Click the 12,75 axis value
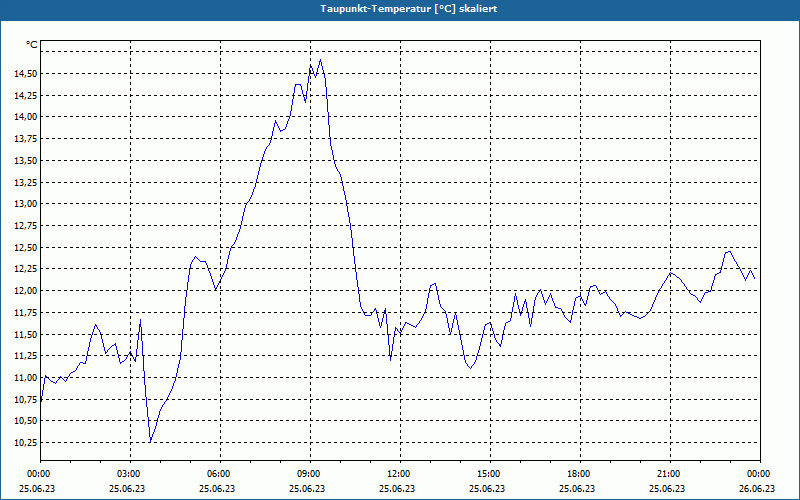This screenshot has width=800, height=500. coord(26,226)
